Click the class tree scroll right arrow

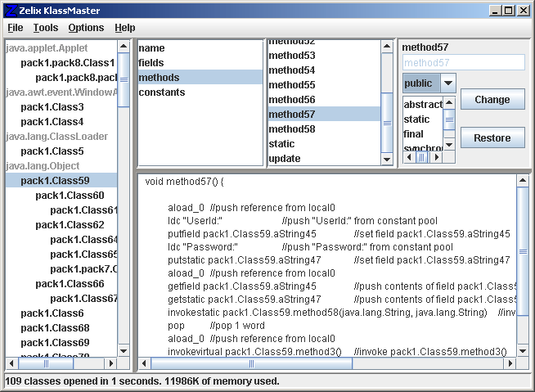click(x=110, y=363)
